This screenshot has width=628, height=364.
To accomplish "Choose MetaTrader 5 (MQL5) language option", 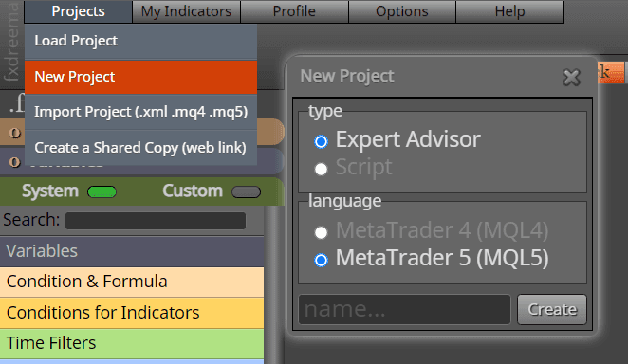I will tap(321, 260).
